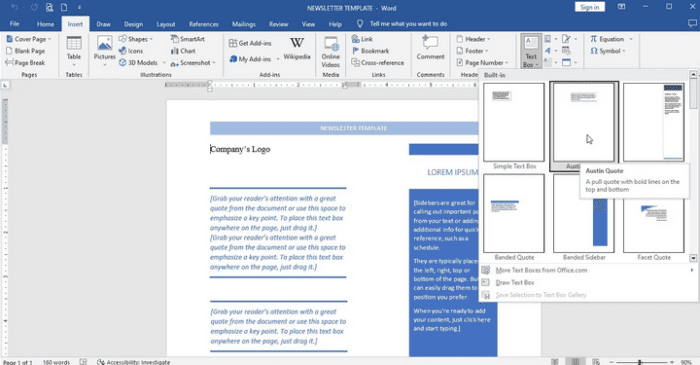Switch to the Design tab
The width and height of the screenshot is (700, 365).
pos(133,24)
